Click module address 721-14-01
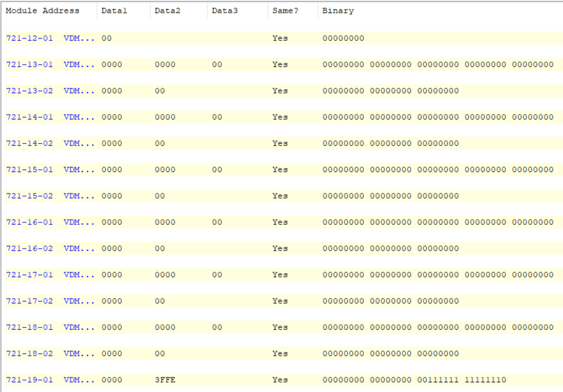Image resolution: width=563 pixels, height=392 pixels. coord(29,117)
